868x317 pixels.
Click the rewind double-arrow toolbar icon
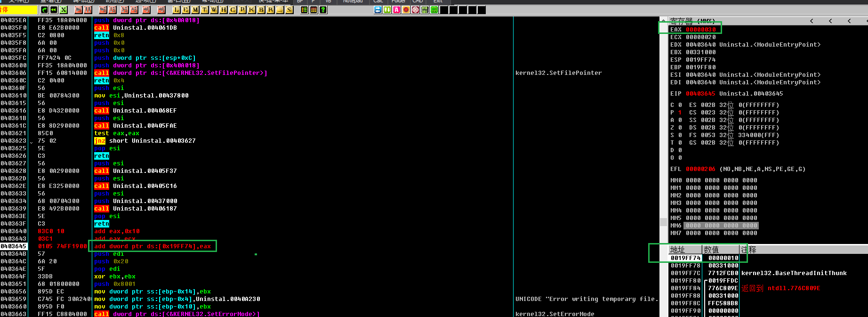click(x=54, y=10)
